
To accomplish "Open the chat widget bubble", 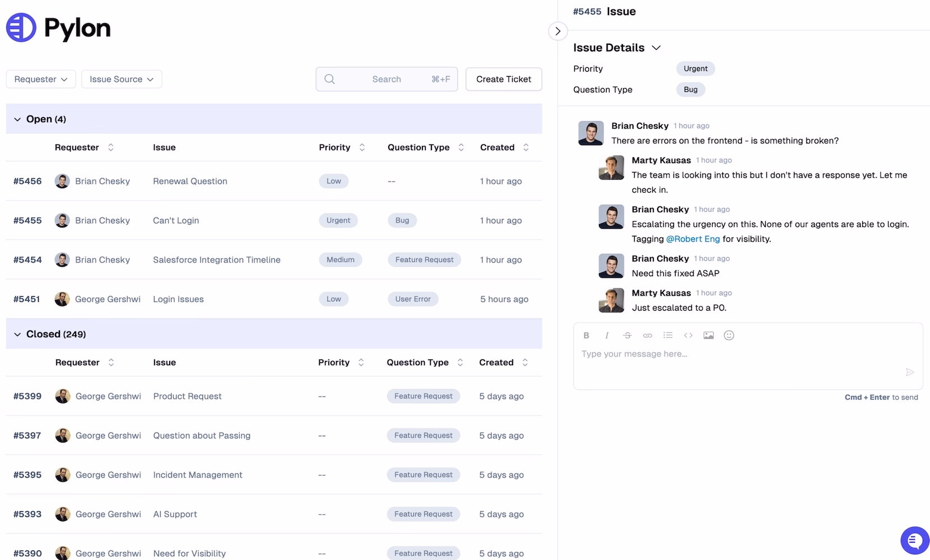I will tap(914, 540).
